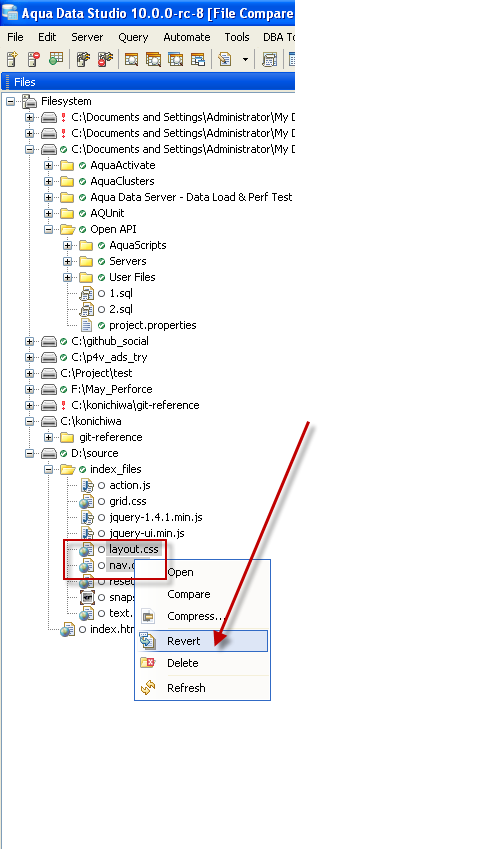Expand the AQUnit folder
The height and width of the screenshot is (849, 490).
pyautogui.click(x=49, y=213)
